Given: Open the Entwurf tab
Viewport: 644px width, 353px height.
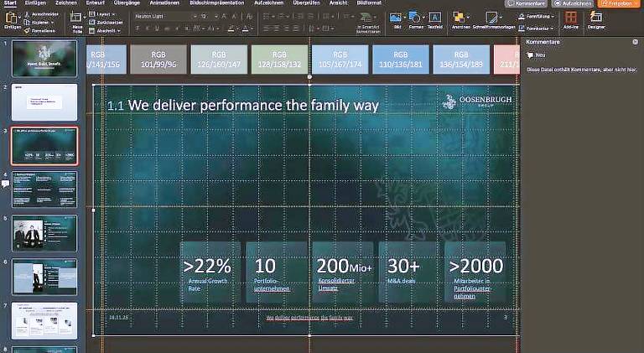Looking at the screenshot, I should [96, 3].
